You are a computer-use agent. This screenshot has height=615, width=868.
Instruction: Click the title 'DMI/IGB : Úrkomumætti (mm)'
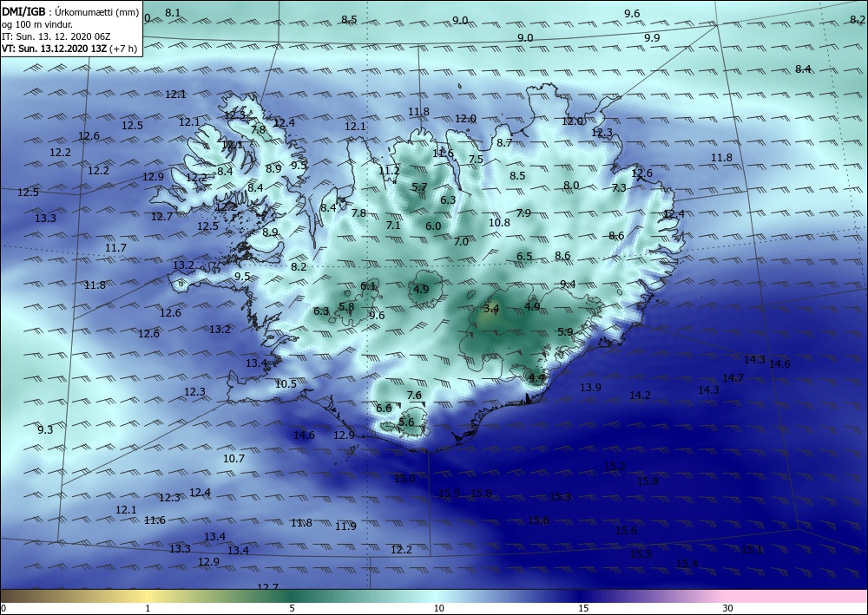coord(70,13)
